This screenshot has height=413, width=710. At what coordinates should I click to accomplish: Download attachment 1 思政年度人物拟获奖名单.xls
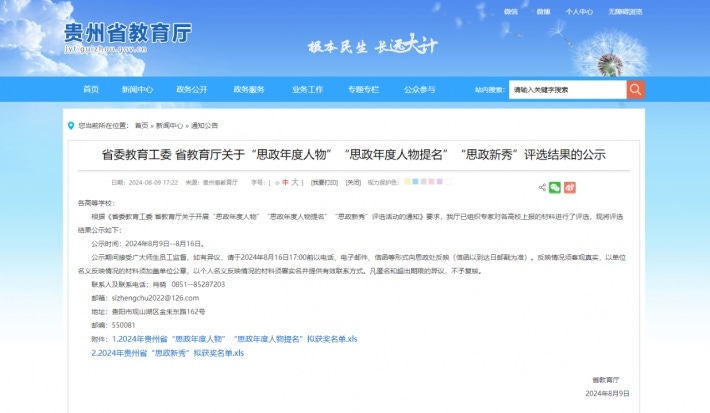(235, 339)
